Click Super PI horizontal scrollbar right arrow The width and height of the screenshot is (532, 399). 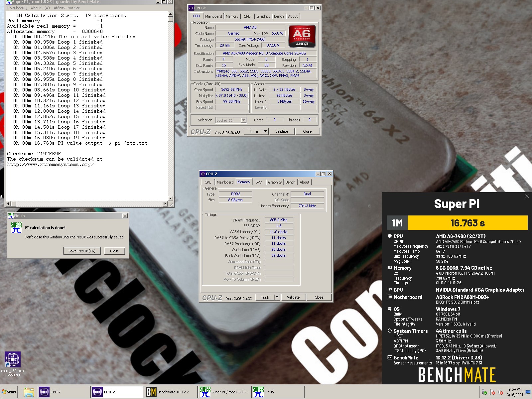(165, 203)
